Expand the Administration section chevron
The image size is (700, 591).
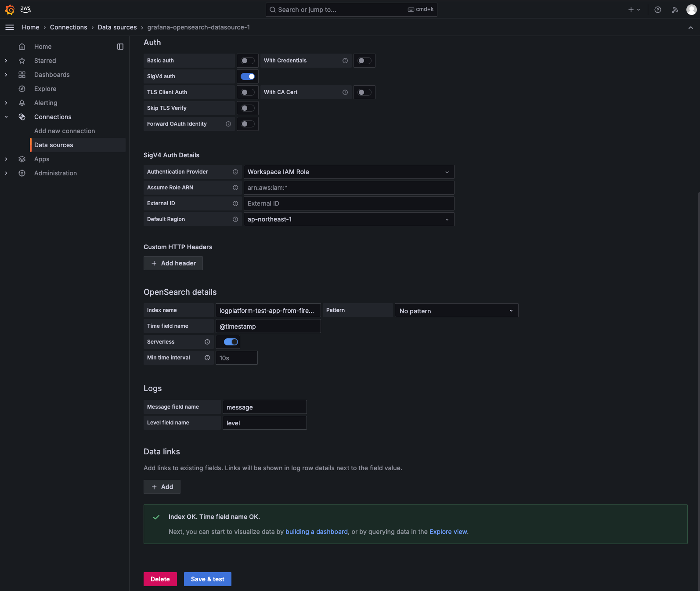coord(6,173)
